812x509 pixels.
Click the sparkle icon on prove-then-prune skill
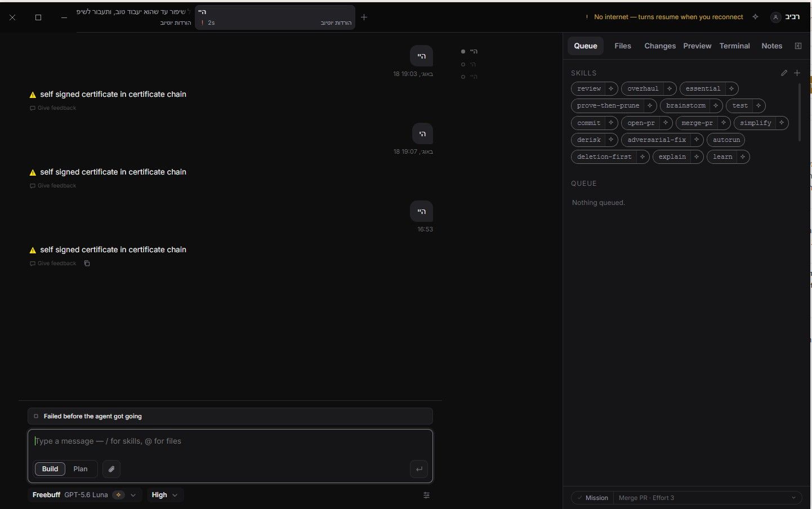650,105
